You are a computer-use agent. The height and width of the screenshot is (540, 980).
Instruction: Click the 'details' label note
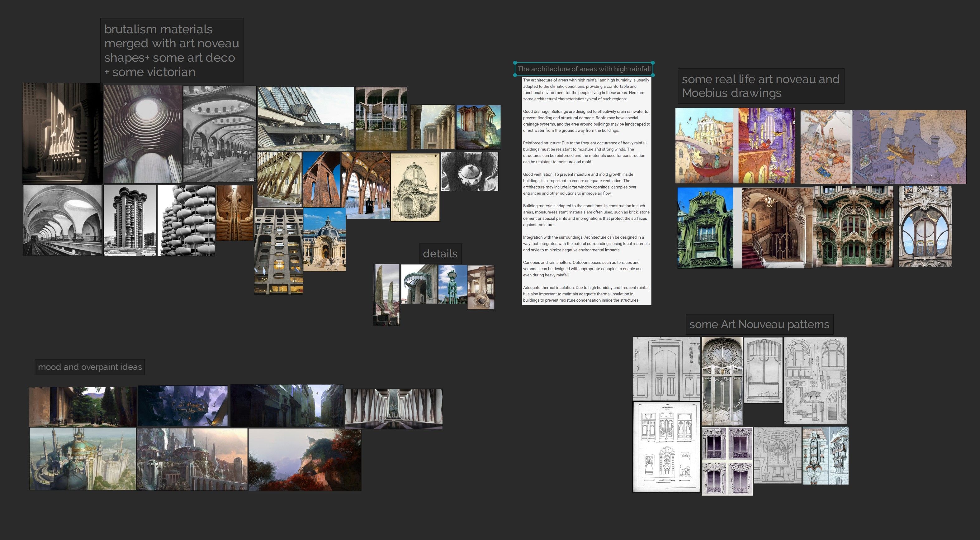(x=440, y=254)
